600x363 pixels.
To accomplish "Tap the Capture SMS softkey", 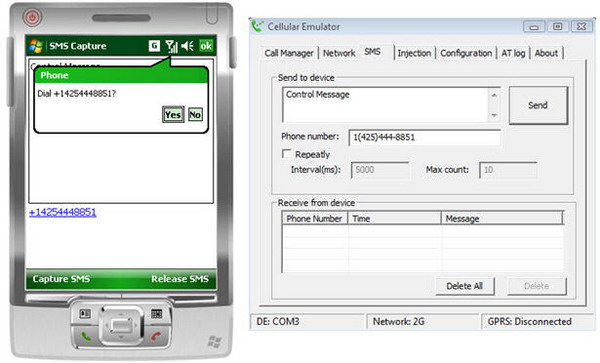I will [61, 279].
